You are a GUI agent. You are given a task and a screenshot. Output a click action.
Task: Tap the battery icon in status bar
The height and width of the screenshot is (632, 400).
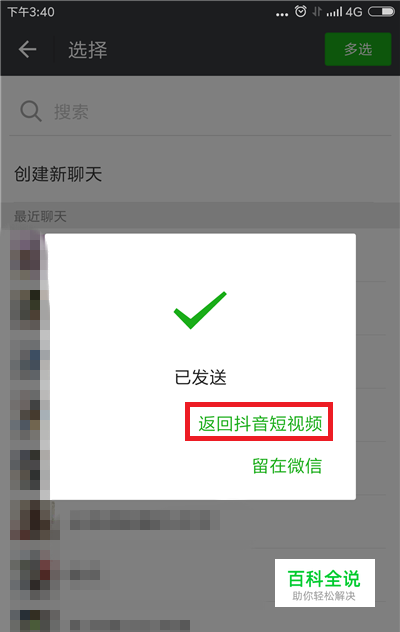point(381,12)
